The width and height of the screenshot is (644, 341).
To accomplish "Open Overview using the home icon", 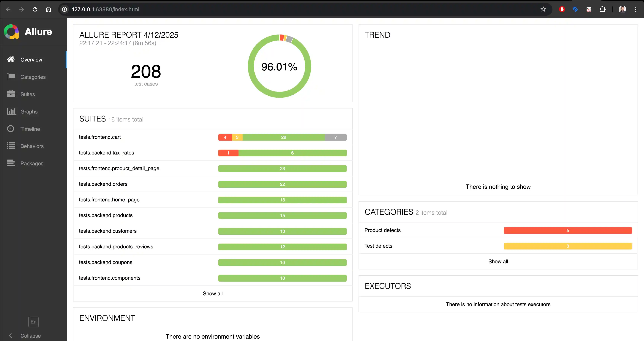I will point(11,59).
